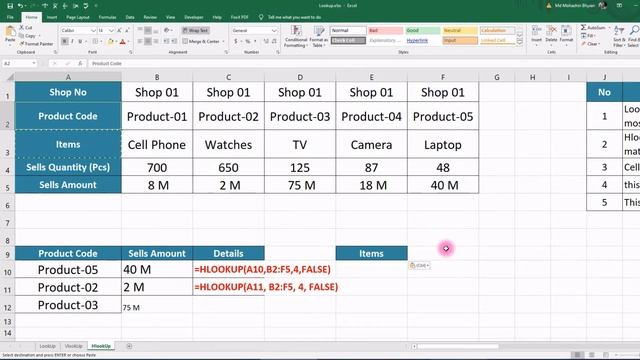Screen dimensions: 640x360
Task: Apply the Input cell style
Action: [460, 40]
